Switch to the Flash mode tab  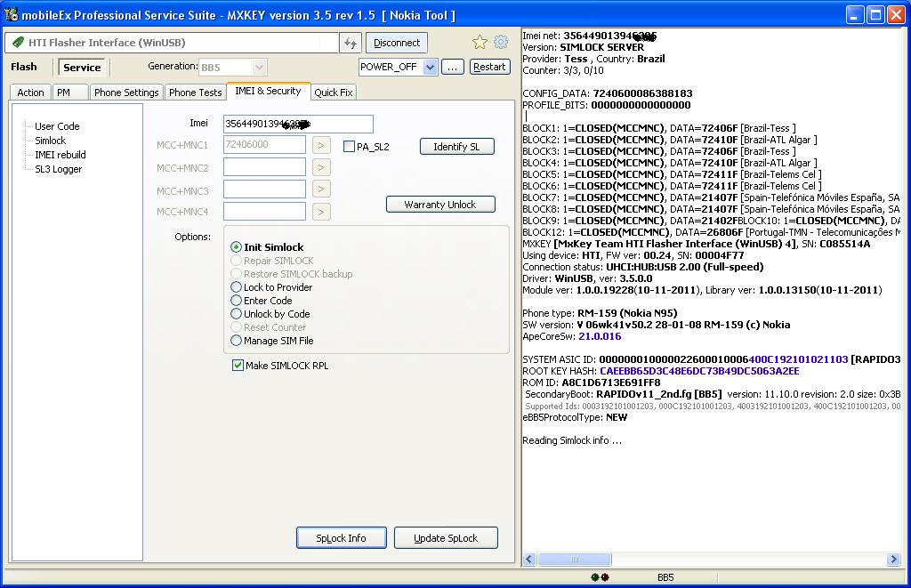(24, 67)
